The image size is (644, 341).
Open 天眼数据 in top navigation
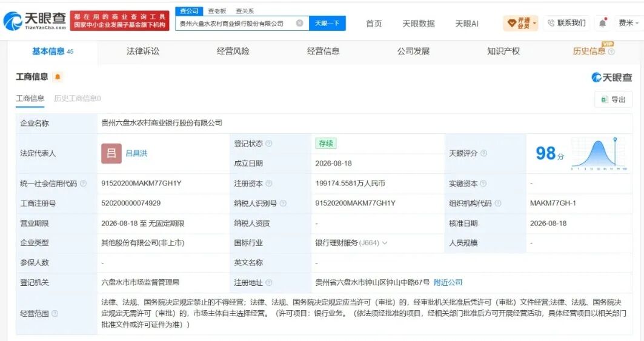419,24
